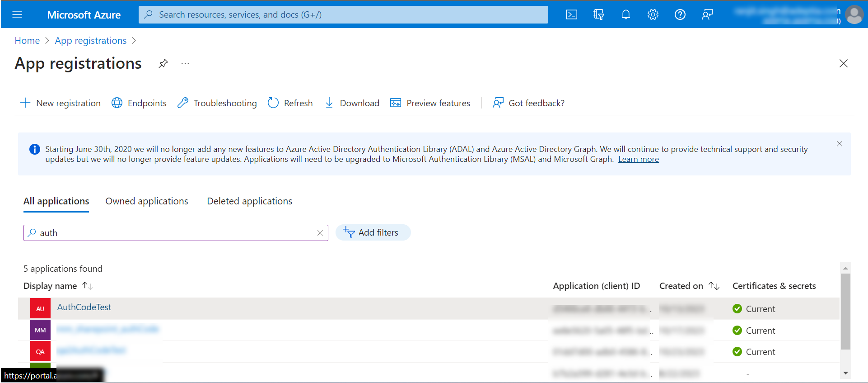
Task: Switch to the Deleted applications tab
Action: click(x=249, y=201)
